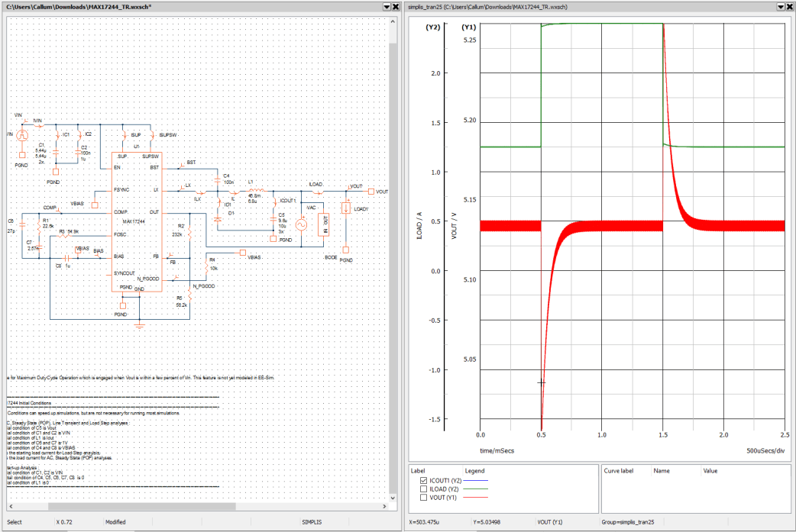Click the Label column header
796x532 pixels.
[x=418, y=471]
